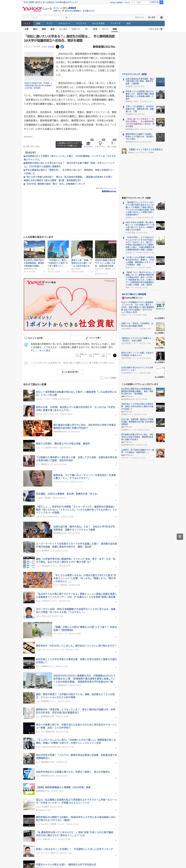Click the 静岡新聞DIGITAL source logo
The width and height of the screenshot is (186, 868).
[x=104, y=47]
